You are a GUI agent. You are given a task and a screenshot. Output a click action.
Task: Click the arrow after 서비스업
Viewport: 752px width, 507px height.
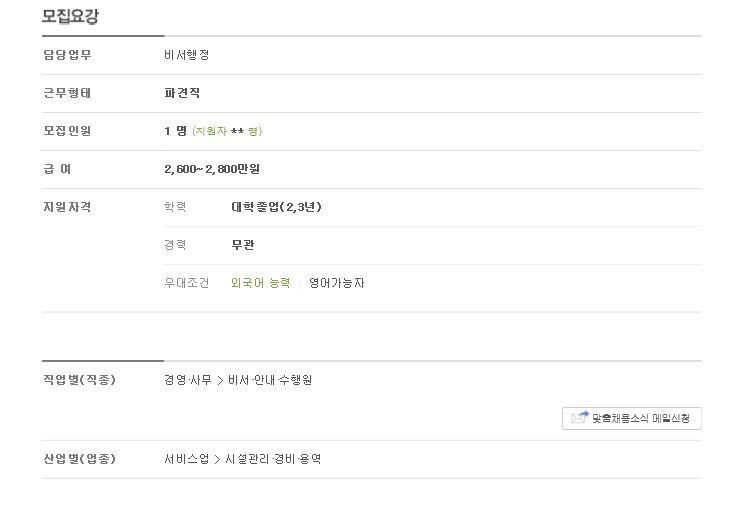click(217, 460)
